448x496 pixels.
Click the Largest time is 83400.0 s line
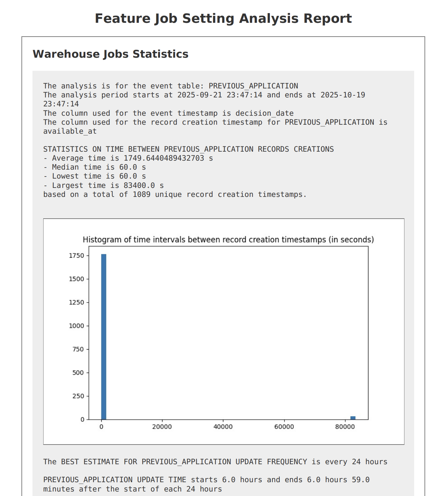pyautogui.click(x=103, y=185)
